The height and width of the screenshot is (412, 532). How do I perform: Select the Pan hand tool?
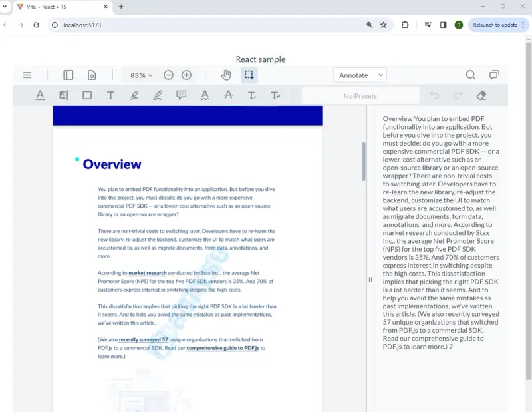point(226,75)
